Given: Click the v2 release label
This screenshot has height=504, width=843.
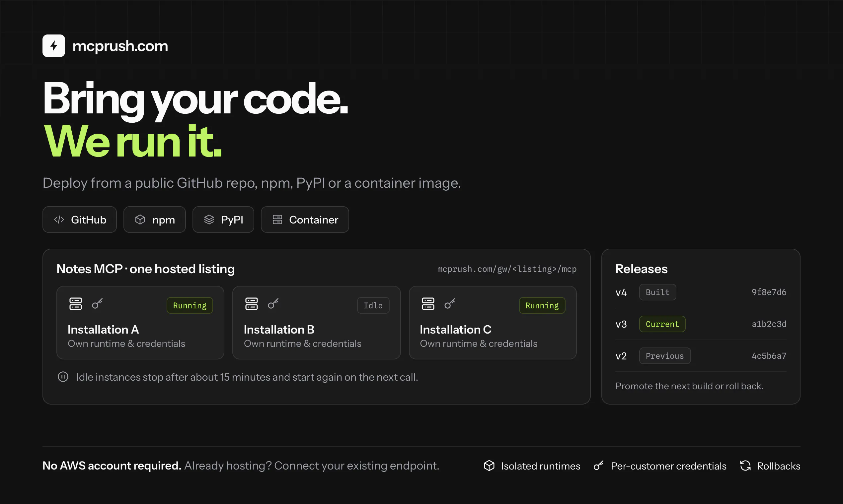Looking at the screenshot, I should pyautogui.click(x=621, y=356).
